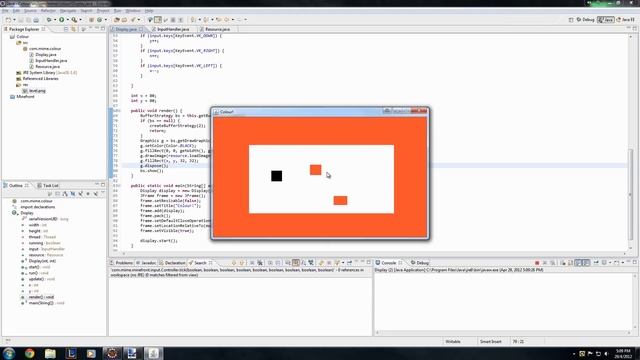Switch to the Javadoc tab
Viewport: 640px width, 360px height.
147,263
